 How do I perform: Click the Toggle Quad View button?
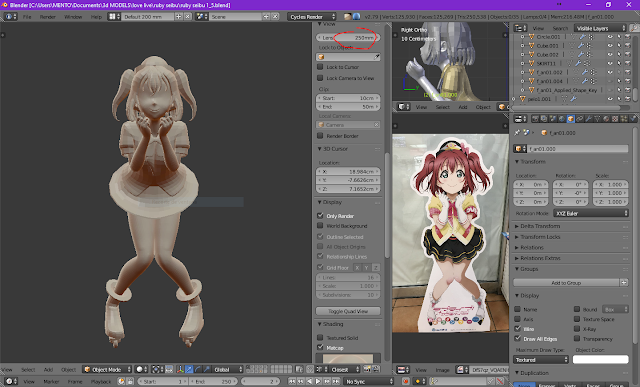[x=348, y=311]
